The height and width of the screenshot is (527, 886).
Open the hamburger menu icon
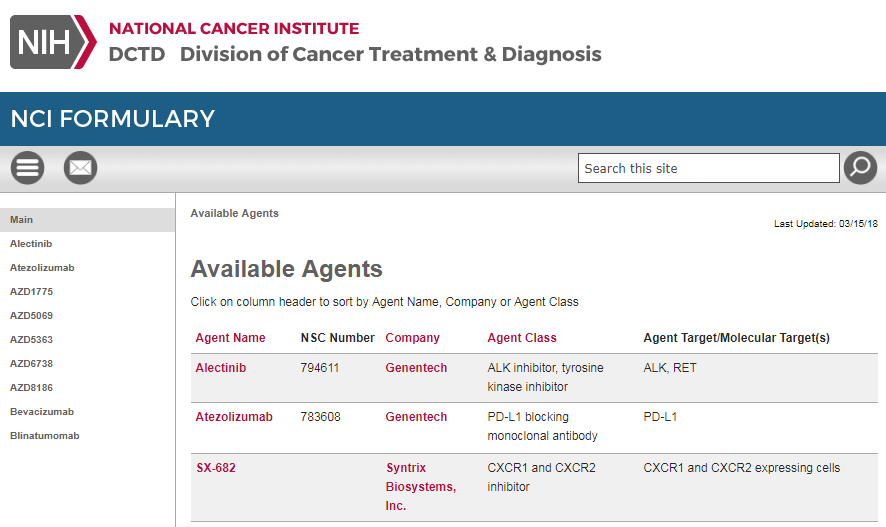coord(27,168)
